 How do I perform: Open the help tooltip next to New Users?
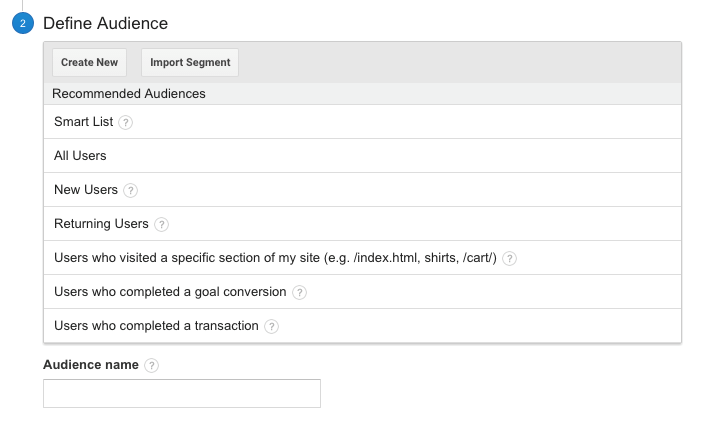click(131, 190)
